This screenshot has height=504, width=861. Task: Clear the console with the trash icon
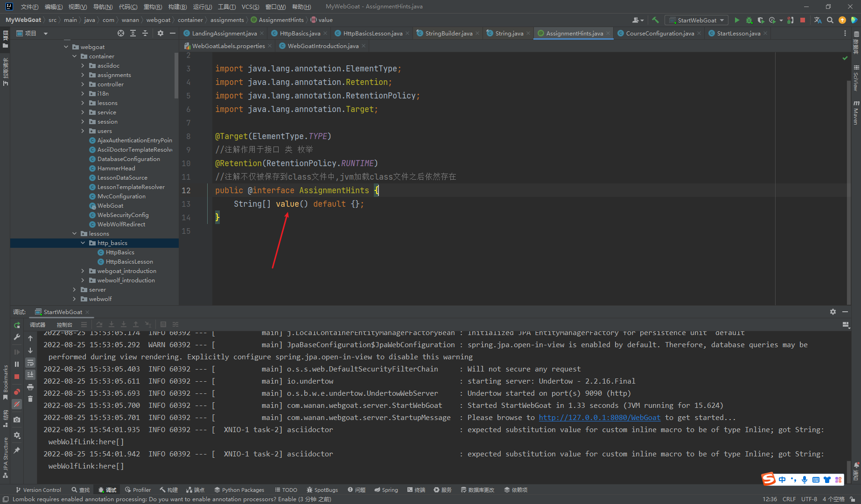click(30, 399)
